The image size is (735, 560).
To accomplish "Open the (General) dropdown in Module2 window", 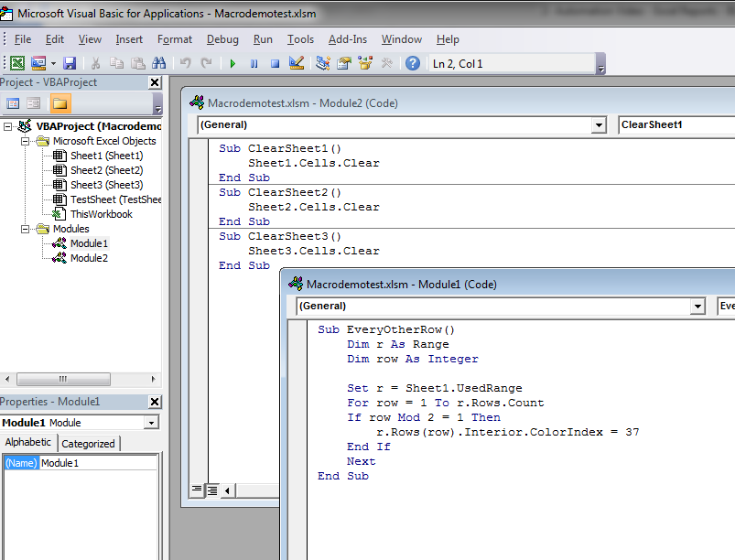I will pos(599,125).
